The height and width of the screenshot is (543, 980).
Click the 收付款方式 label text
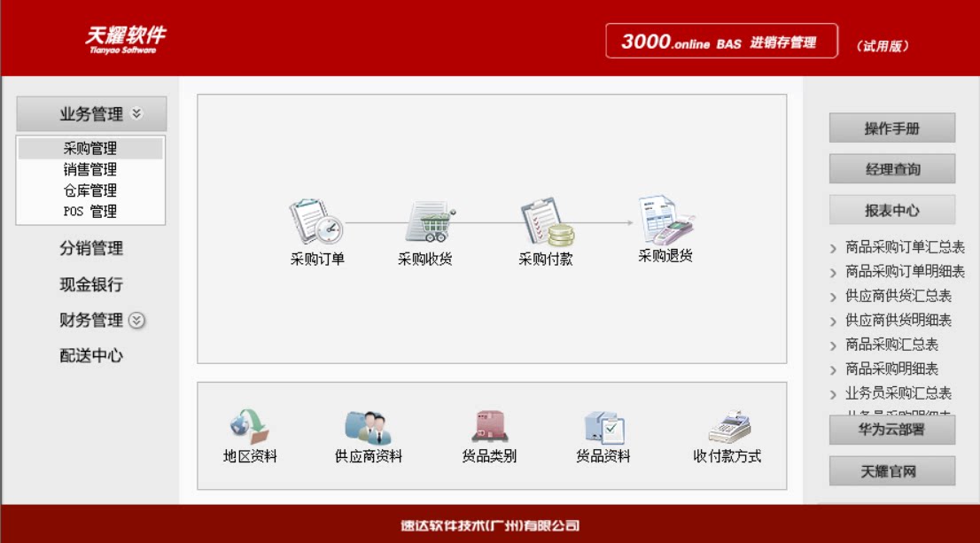(x=727, y=457)
